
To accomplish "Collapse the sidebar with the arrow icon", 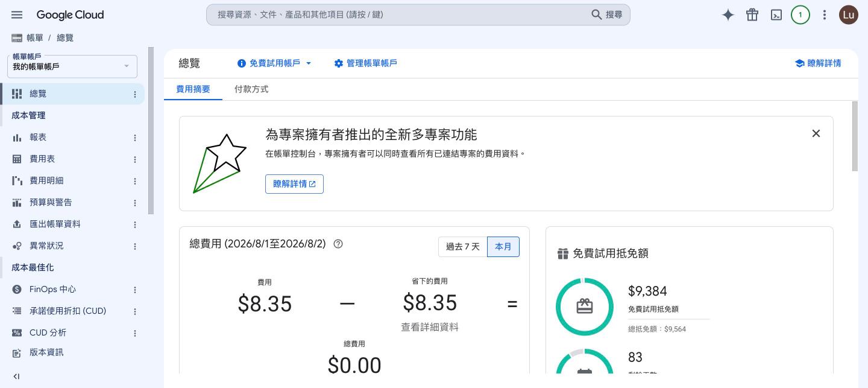I will pyautogui.click(x=16, y=377).
